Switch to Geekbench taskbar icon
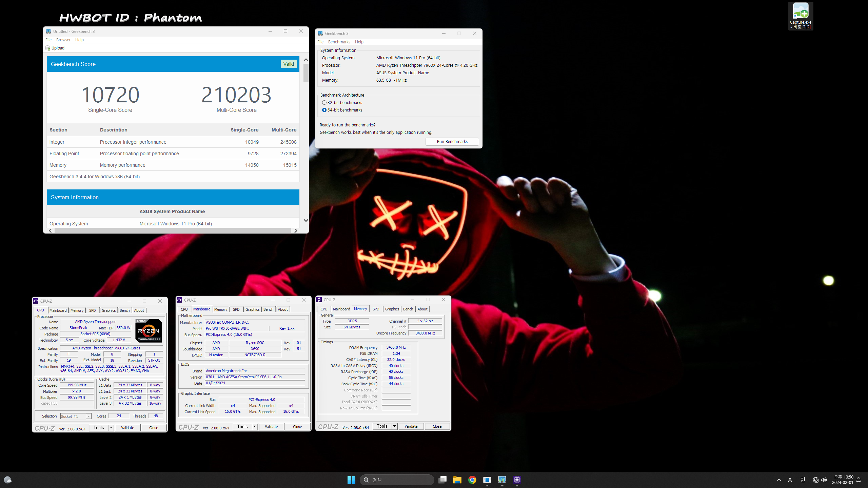The image size is (868, 488). (502, 480)
